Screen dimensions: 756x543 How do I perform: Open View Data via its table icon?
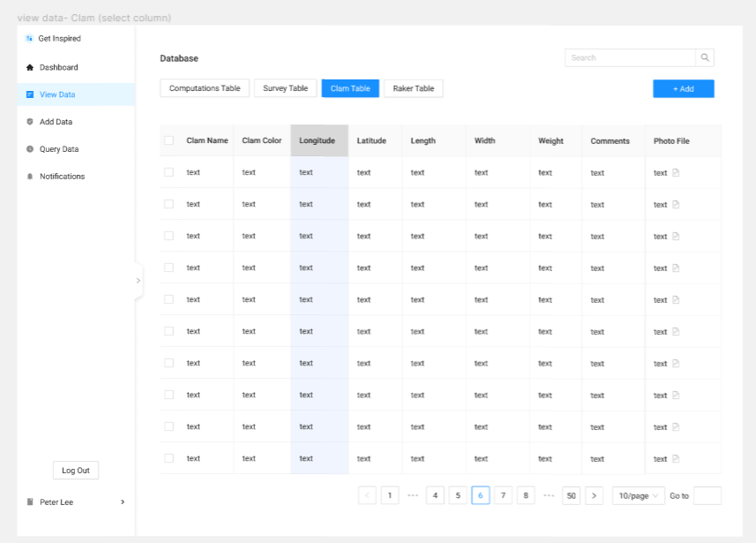(28, 94)
